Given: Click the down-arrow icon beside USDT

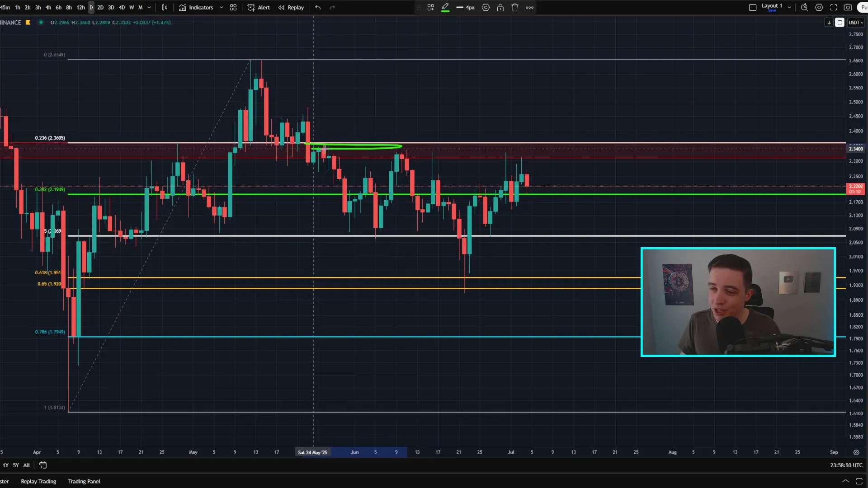Looking at the screenshot, I should click(x=829, y=23).
